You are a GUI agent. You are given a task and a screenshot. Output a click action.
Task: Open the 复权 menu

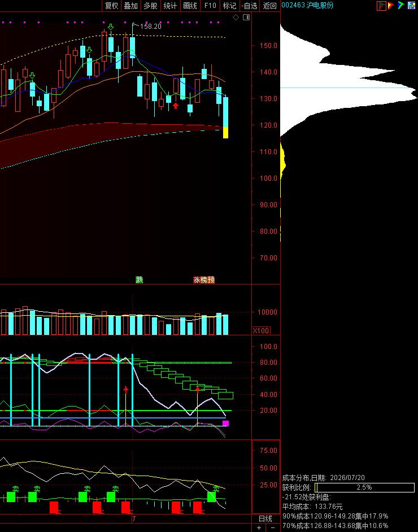point(111,6)
